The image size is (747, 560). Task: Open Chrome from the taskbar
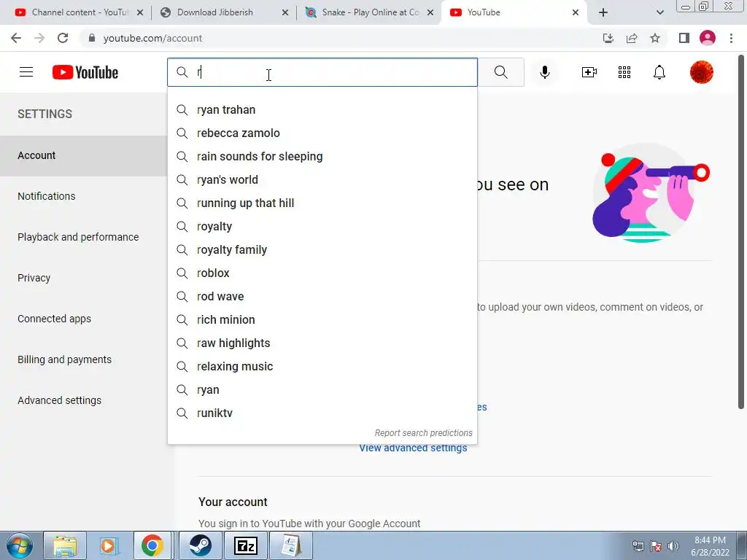click(x=152, y=545)
